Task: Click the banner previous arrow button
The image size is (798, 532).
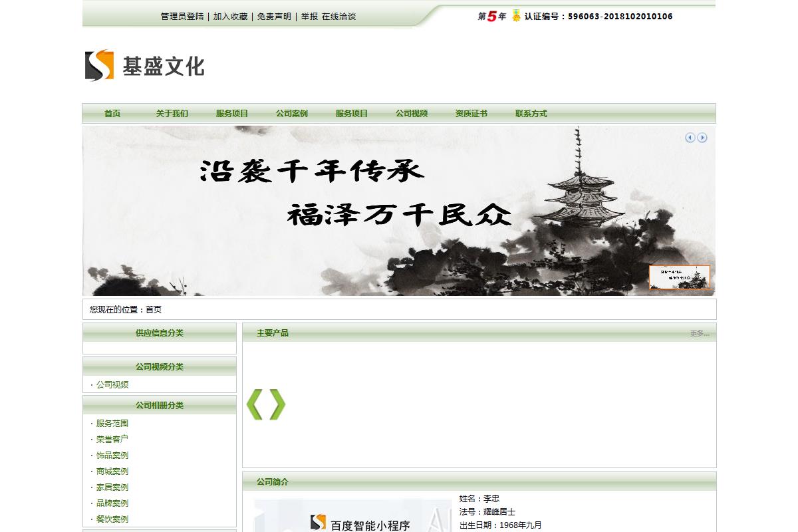Action: [x=690, y=138]
